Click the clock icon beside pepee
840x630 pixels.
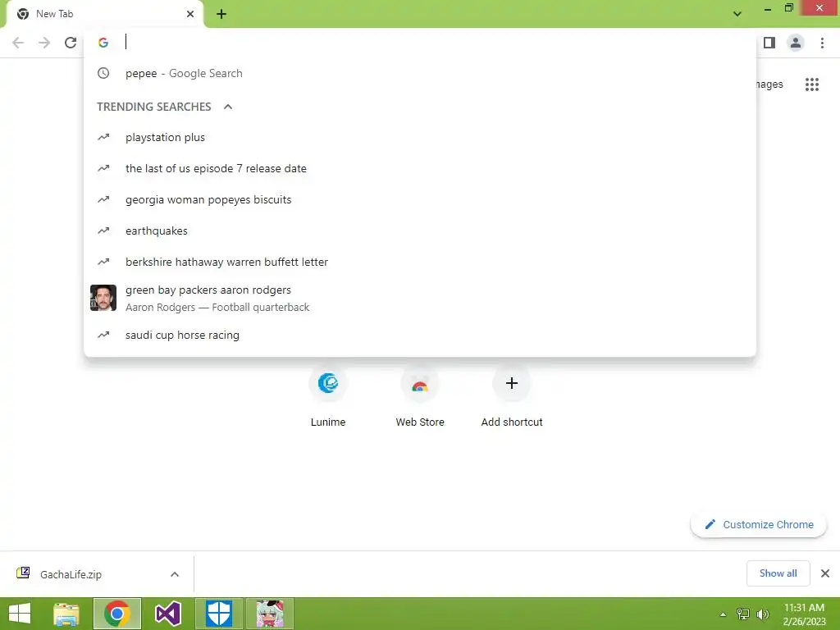click(103, 73)
